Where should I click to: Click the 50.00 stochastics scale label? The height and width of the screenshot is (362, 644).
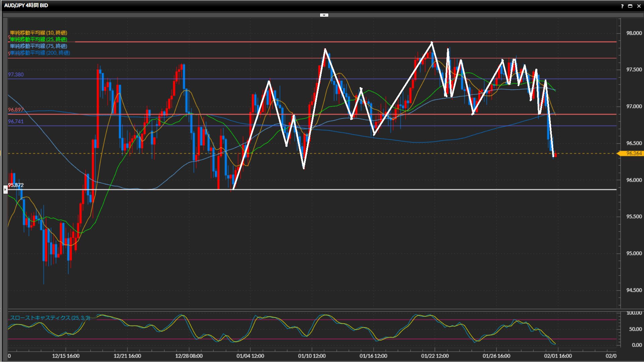coord(635,329)
